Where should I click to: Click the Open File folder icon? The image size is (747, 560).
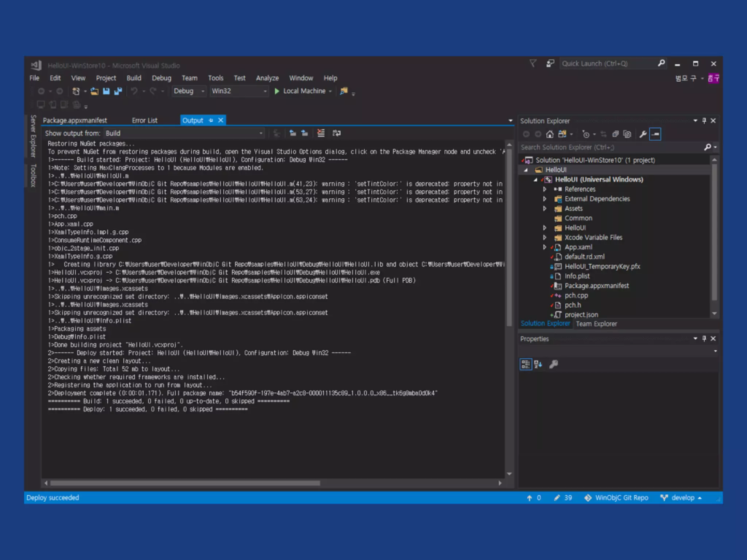94,91
